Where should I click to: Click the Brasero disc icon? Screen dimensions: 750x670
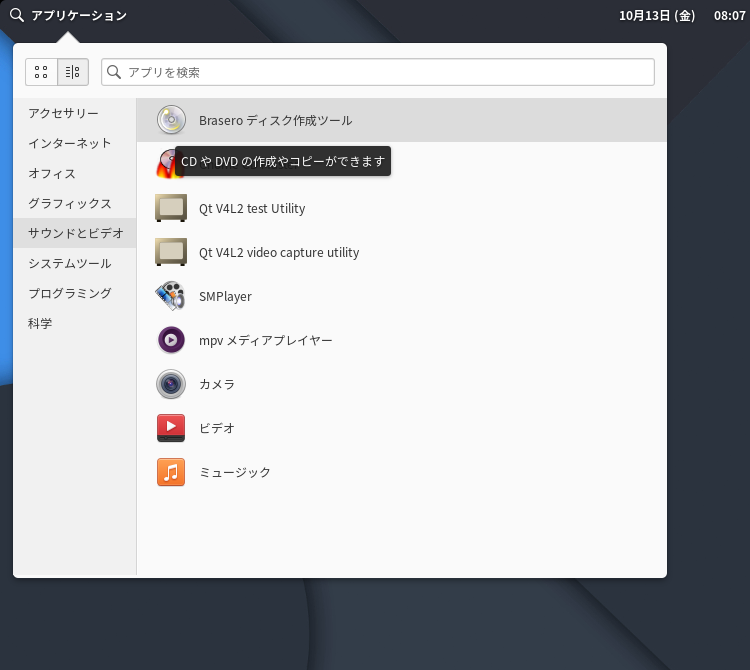(171, 120)
